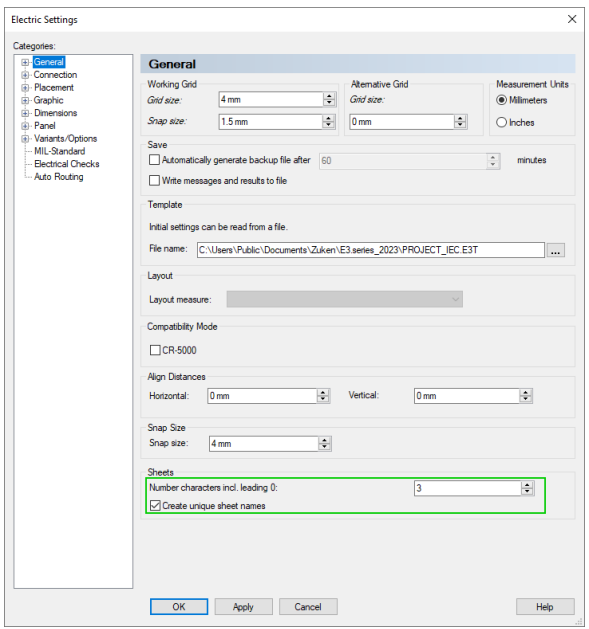Increase Snap Size section spinner value
The image size is (589, 629).
[x=324, y=440]
